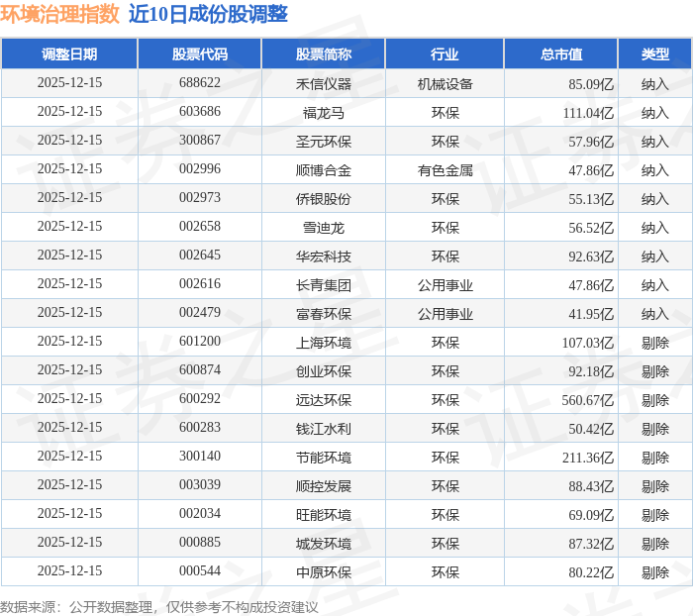Click stock code 600292

tap(200, 399)
